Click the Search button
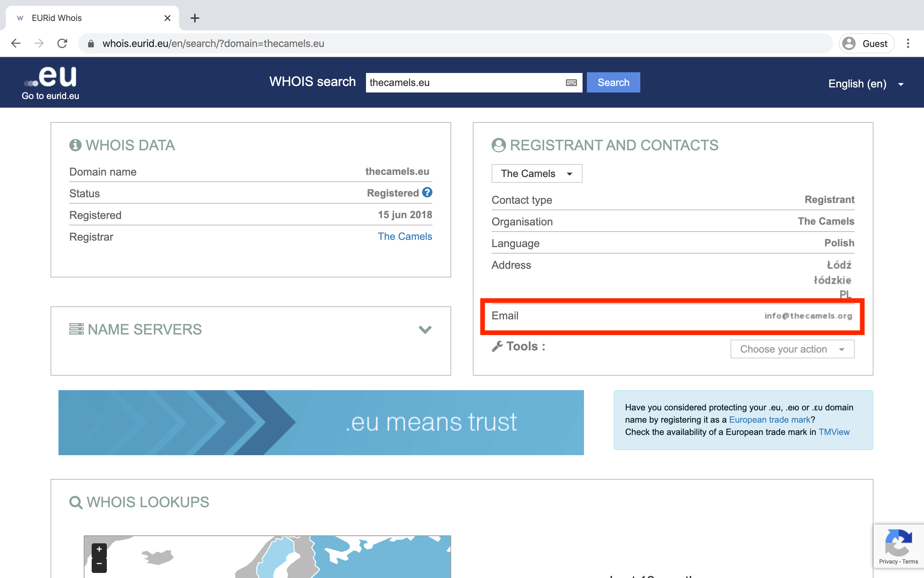 [x=613, y=82]
